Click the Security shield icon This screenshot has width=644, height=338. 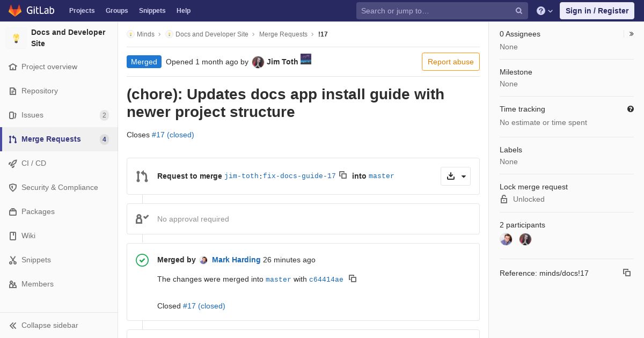pyautogui.click(x=13, y=187)
